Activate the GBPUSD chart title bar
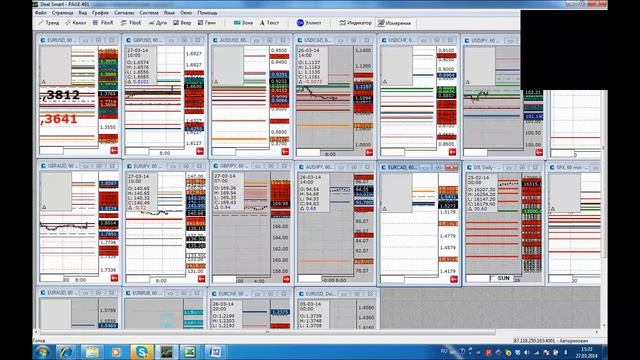Screen dimensions: 640x360 click(164, 40)
